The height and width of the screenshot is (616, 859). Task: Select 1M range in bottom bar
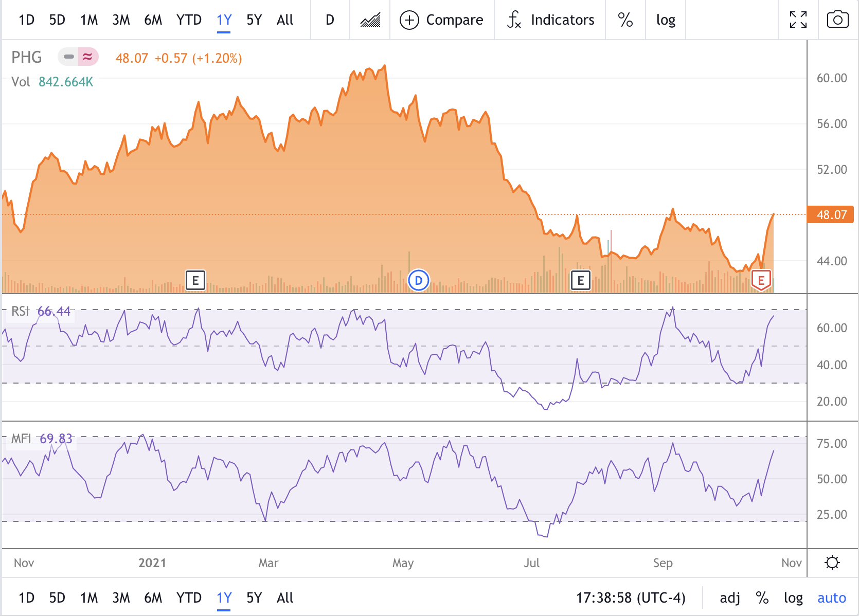[89, 598]
